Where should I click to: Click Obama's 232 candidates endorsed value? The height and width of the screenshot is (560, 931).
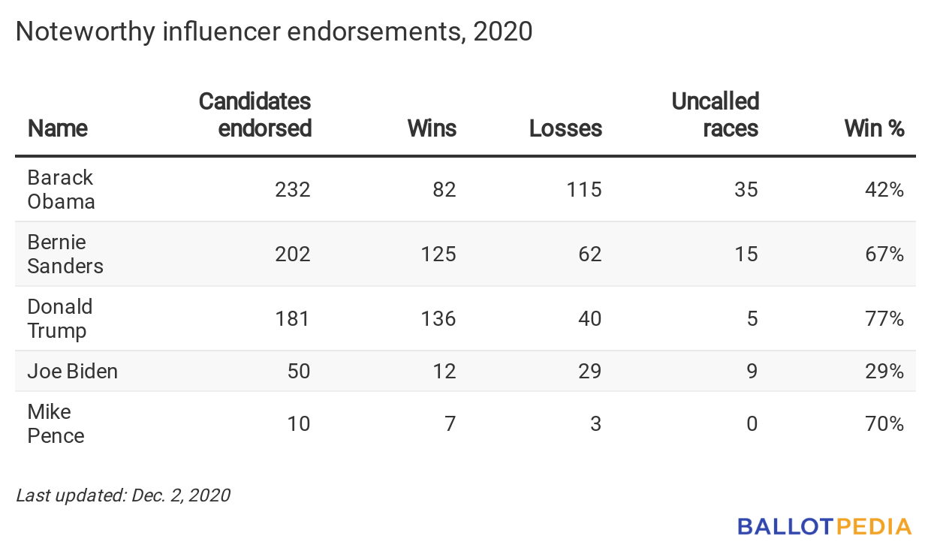pos(293,189)
